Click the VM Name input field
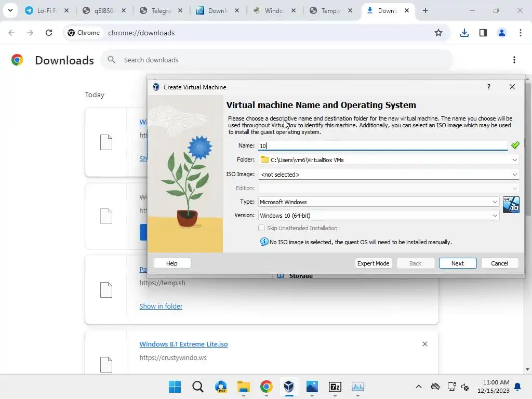Viewport: 532px width, 399px height. tap(383, 145)
